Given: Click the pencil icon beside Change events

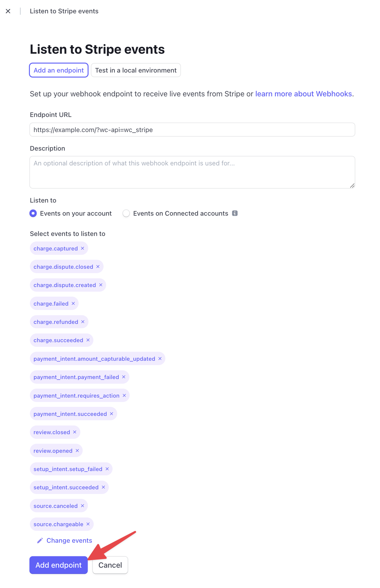Looking at the screenshot, I should pyautogui.click(x=40, y=540).
